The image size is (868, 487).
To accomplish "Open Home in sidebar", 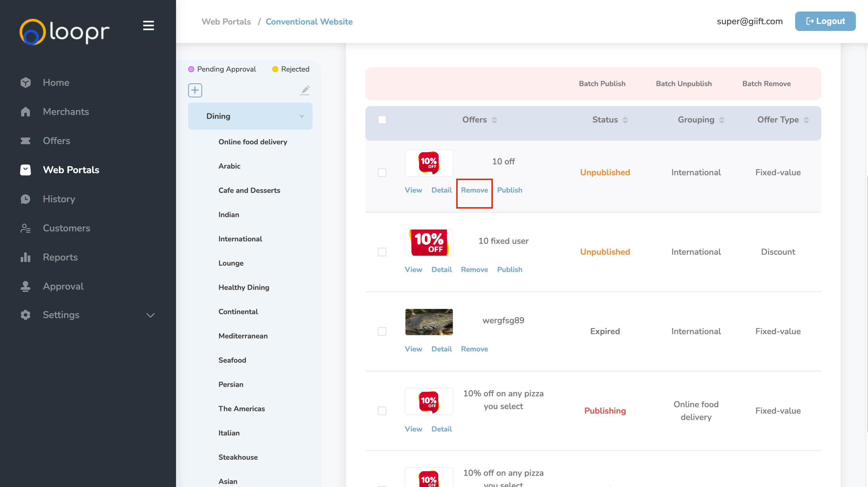I will 56,82.
